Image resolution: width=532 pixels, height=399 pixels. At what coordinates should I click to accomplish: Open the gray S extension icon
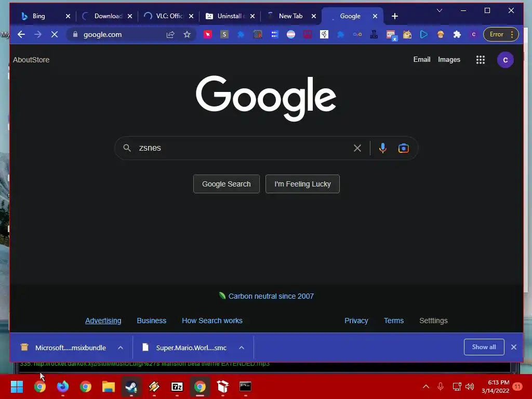click(224, 34)
